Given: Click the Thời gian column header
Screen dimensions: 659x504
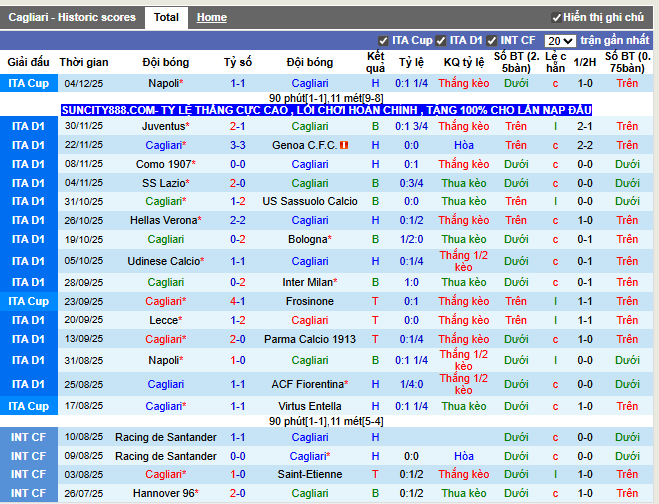Looking at the screenshot, I should click(84, 62).
